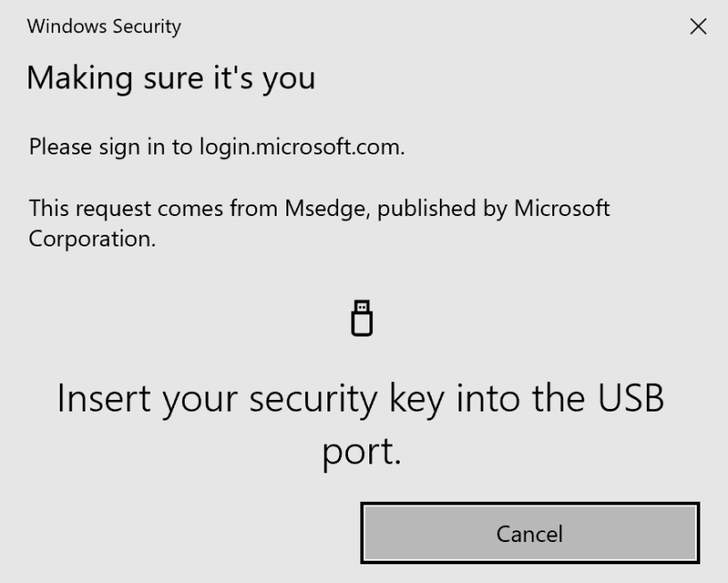728x583 pixels.
Task: Click 'Please sign in to' sentence start
Action: 111,146
